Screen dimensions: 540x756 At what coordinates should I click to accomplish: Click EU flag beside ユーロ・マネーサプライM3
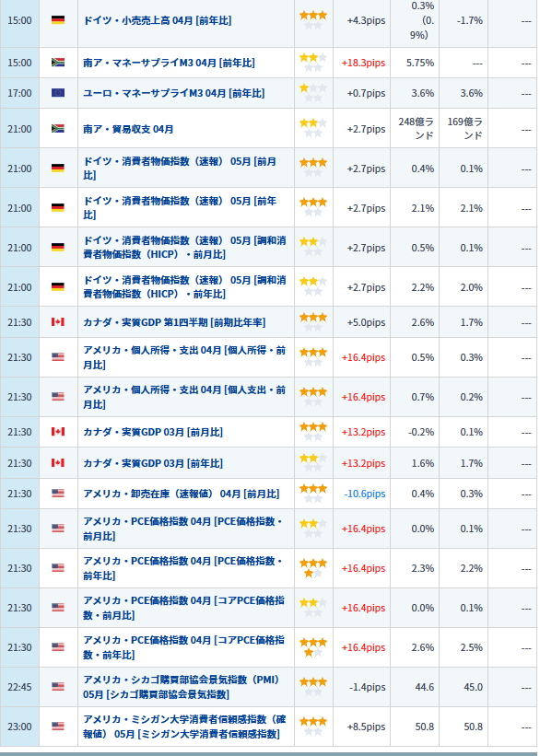tap(58, 93)
